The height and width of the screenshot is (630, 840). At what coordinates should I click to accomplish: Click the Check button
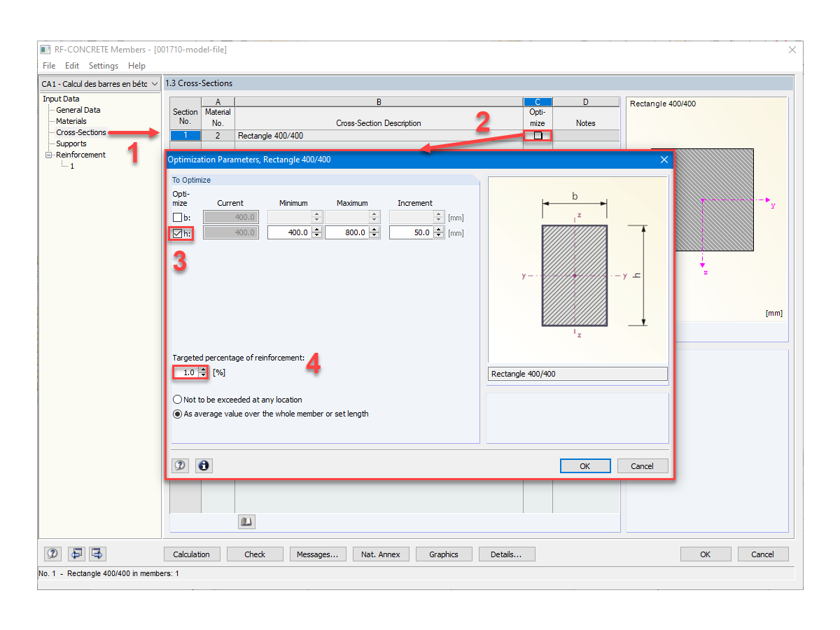[x=255, y=554]
